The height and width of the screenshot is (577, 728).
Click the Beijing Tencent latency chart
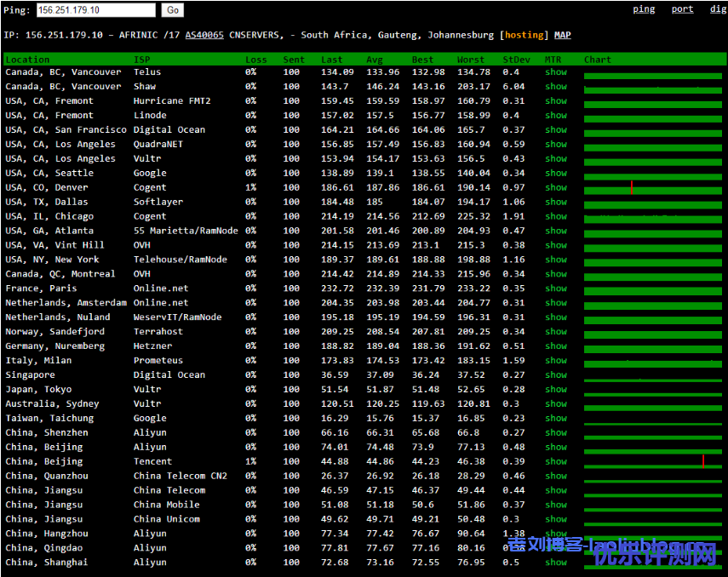[x=652, y=463]
